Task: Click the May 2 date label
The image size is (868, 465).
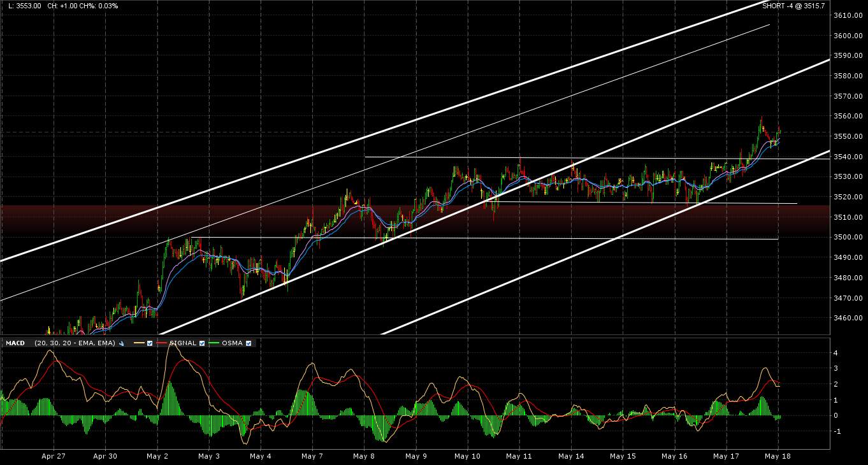Action: click(157, 456)
